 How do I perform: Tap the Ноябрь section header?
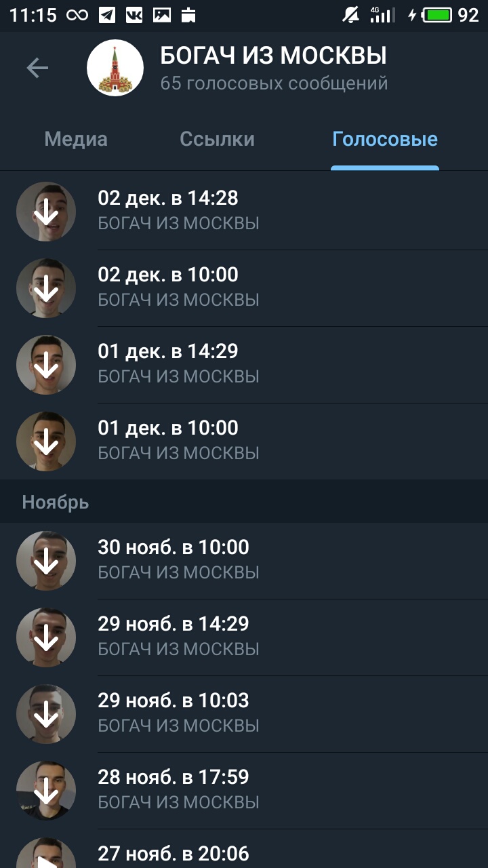point(56,502)
